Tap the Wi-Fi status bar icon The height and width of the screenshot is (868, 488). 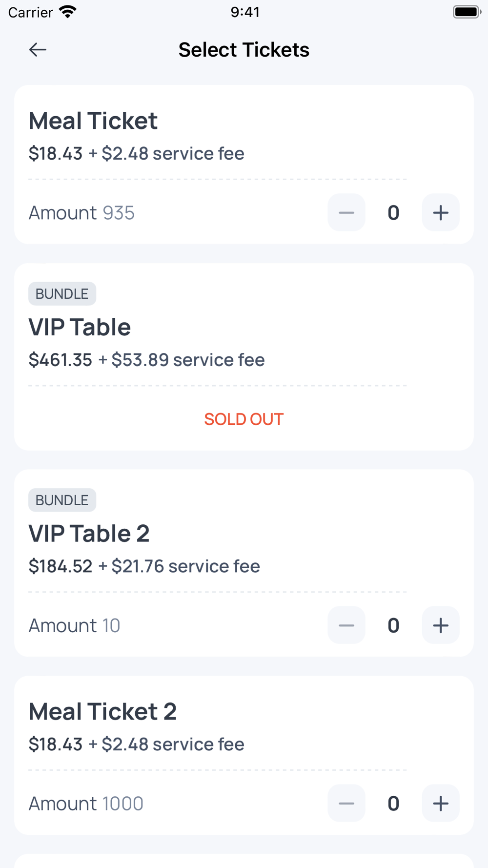(x=68, y=12)
